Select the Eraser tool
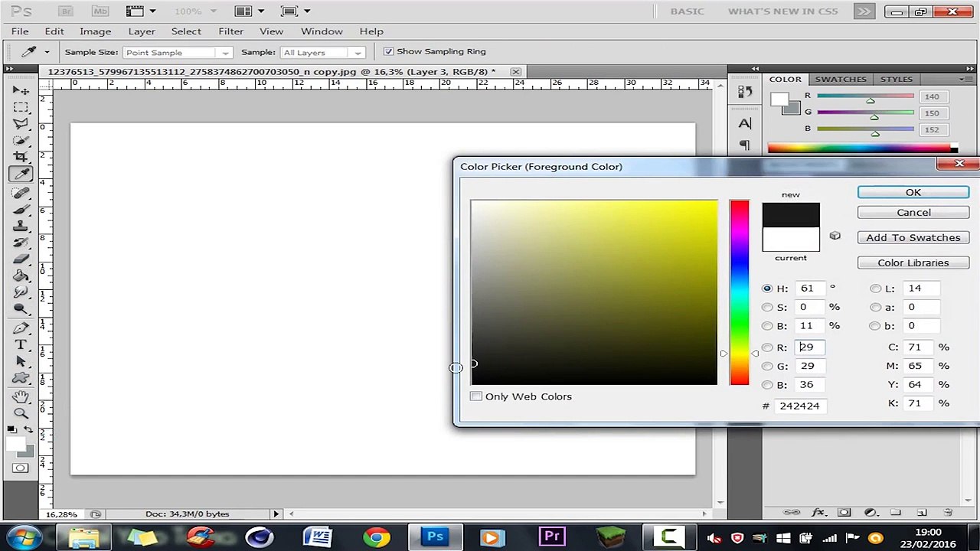The image size is (980, 551). click(x=21, y=260)
